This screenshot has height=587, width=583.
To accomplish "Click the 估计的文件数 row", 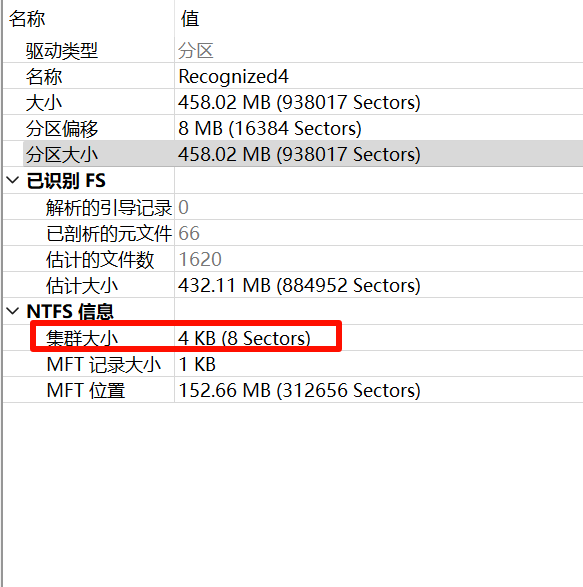I will tap(293, 259).
